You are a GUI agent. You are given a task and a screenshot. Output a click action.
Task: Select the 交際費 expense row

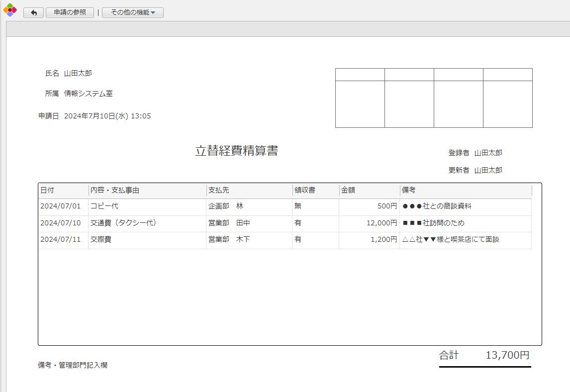click(x=101, y=239)
